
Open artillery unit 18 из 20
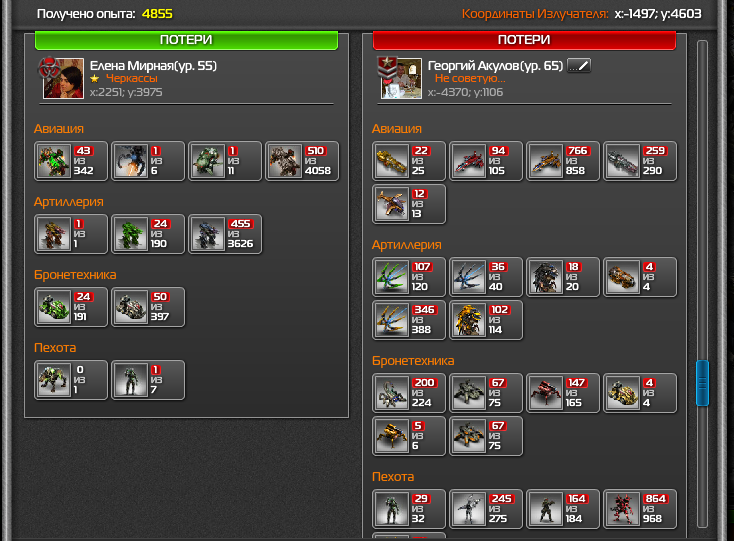pyautogui.click(x=563, y=277)
